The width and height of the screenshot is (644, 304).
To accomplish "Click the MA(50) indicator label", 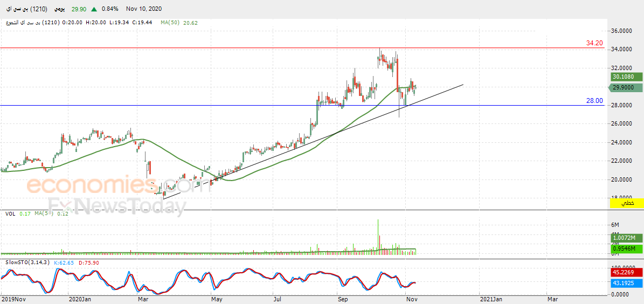I will (170, 23).
